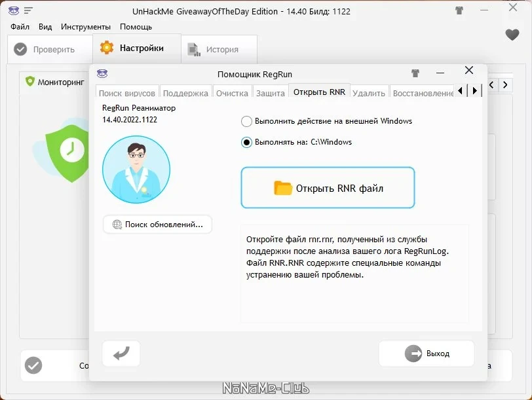Click Поиск обновлений button
This screenshot has height=400, width=532.
click(157, 225)
